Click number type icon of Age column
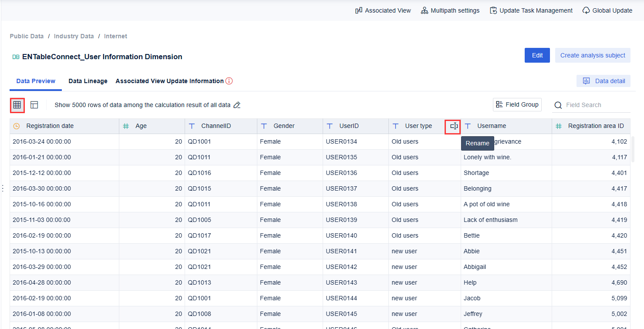The height and width of the screenshot is (329, 644). [126, 126]
